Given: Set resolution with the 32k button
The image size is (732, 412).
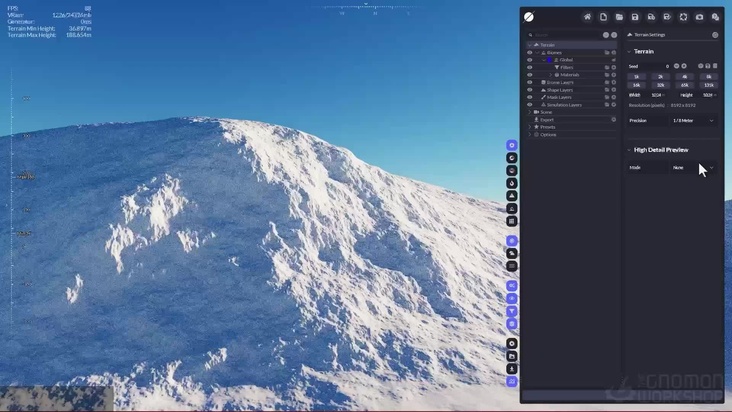Looking at the screenshot, I should click(x=661, y=85).
